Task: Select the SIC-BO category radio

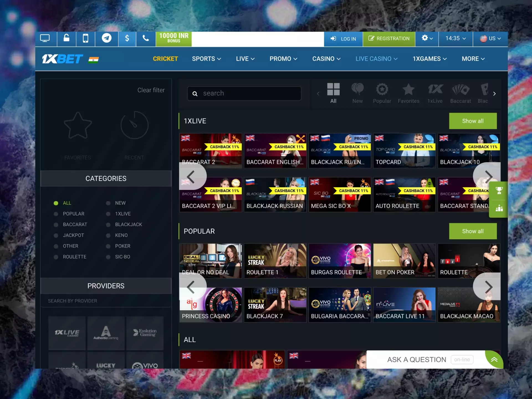Action: (108, 257)
